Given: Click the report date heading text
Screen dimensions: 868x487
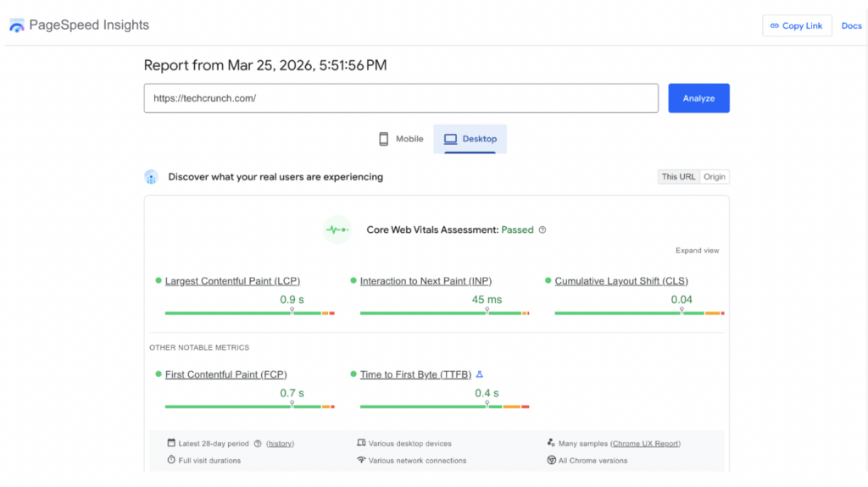Looking at the screenshot, I should click(265, 65).
